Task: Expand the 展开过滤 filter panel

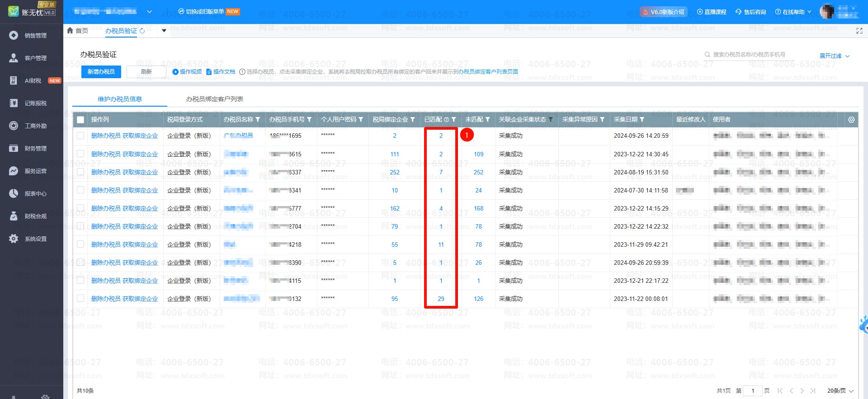Action: [835, 56]
